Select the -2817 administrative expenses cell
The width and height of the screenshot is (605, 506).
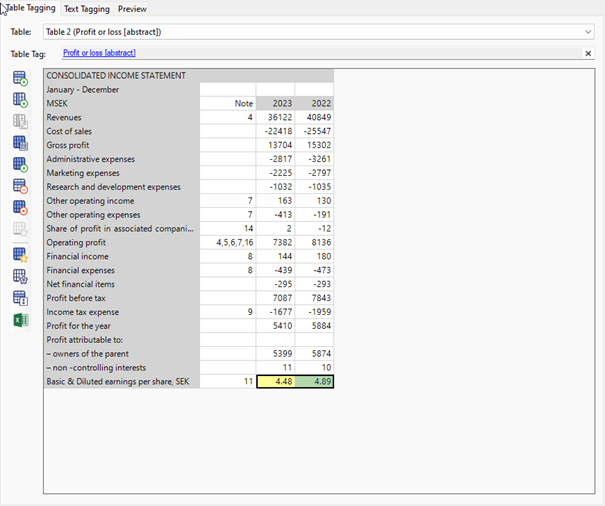(275, 159)
